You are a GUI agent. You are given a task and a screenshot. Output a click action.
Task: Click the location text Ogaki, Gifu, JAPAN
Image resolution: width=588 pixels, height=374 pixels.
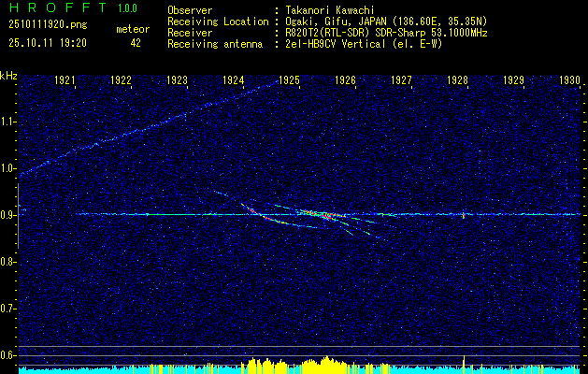337,22
